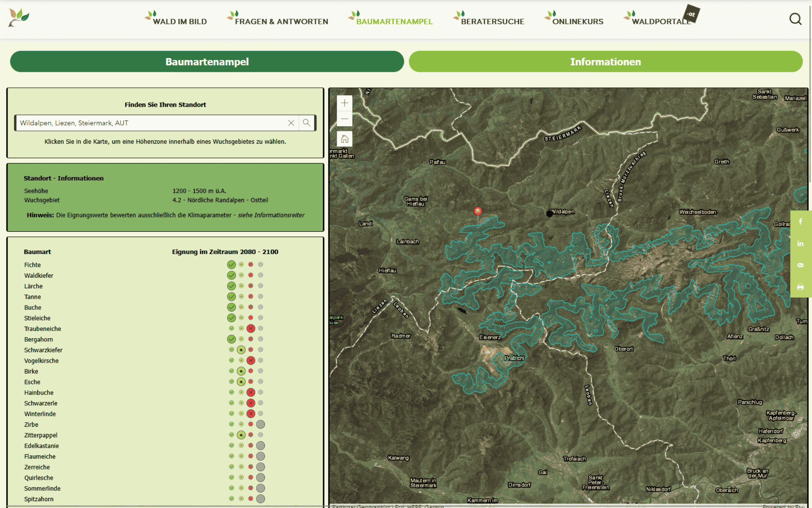Viewport: 812px width, 508px height.
Task: Share page on Facebook
Action: click(801, 221)
